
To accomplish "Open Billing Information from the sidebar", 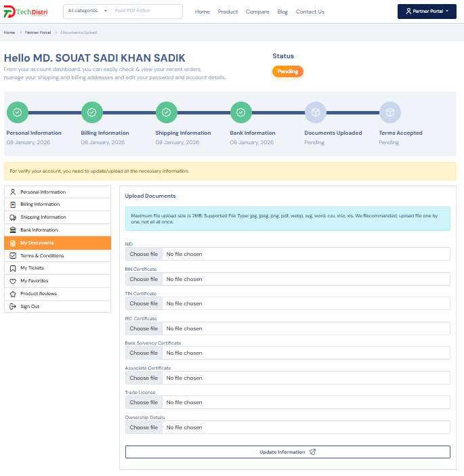I will 58,204.
